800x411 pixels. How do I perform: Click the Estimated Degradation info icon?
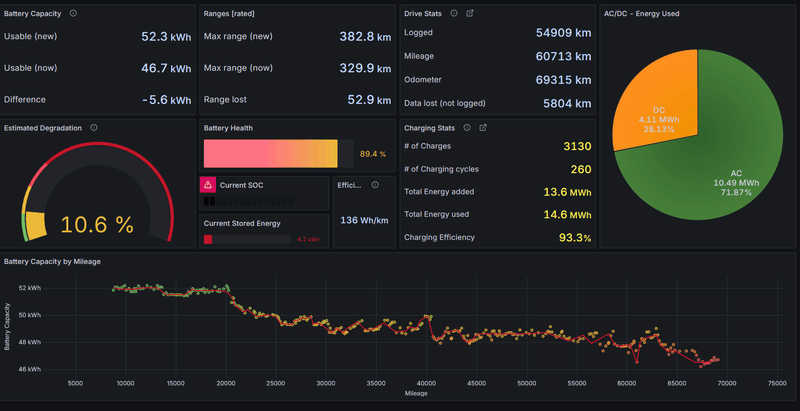pos(94,128)
